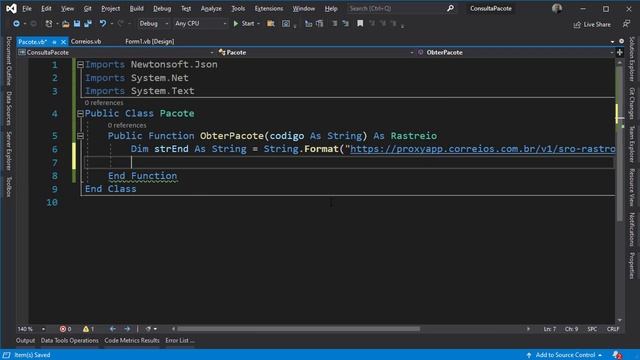The height and width of the screenshot is (360, 640).
Task: Open the Pacote type navigation dropdown
Action: tap(315, 52)
